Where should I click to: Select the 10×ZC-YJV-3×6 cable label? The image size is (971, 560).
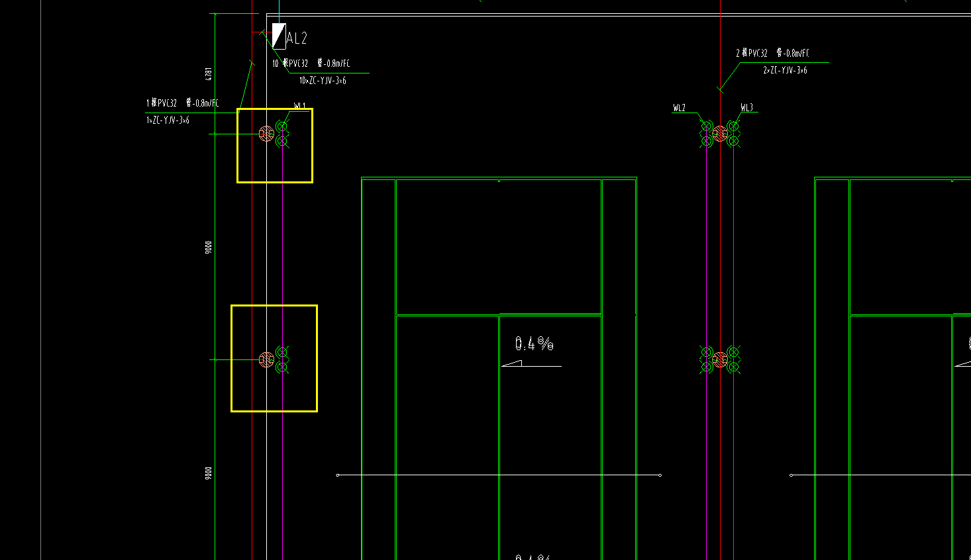coord(323,81)
